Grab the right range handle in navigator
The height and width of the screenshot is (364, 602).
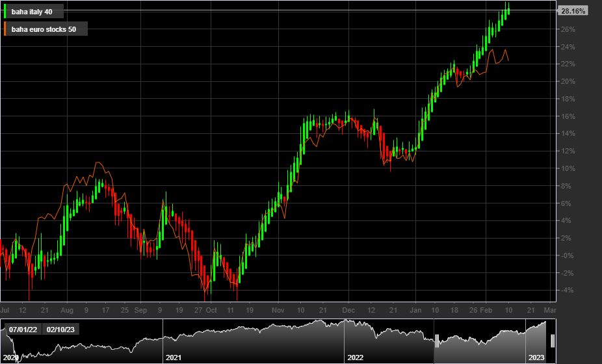point(553,341)
